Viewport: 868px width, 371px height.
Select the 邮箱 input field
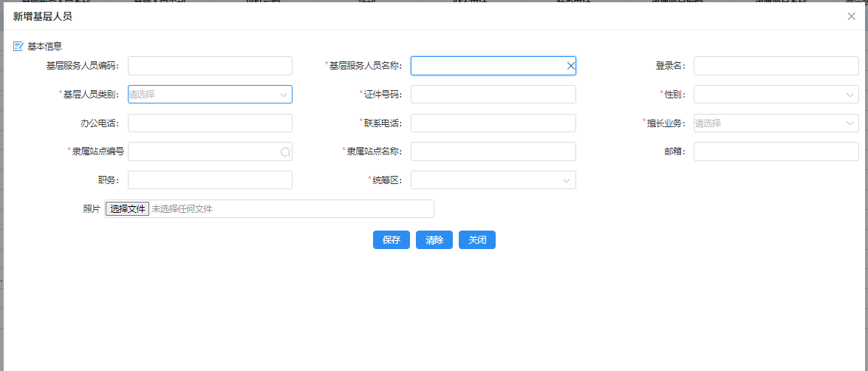[x=776, y=152]
